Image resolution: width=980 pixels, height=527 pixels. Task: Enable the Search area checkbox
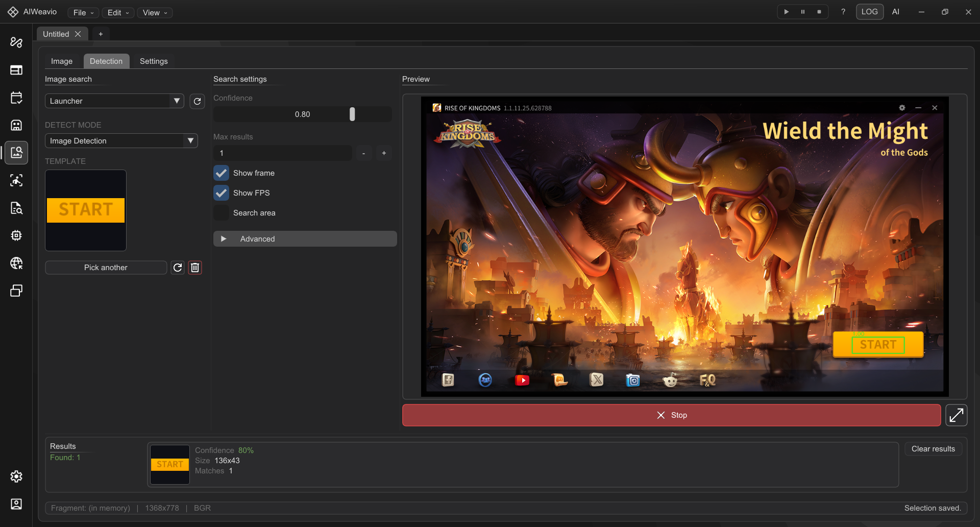221,213
